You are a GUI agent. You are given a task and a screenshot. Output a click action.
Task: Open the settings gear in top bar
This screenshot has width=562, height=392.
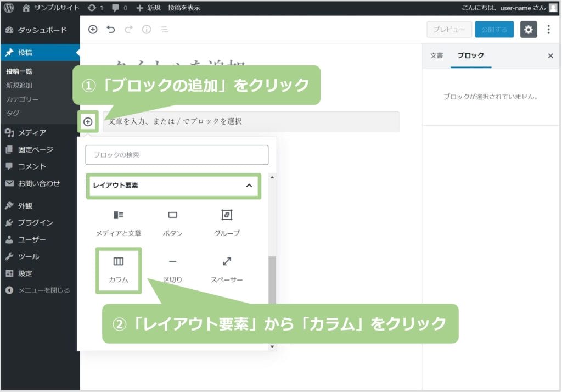point(528,30)
